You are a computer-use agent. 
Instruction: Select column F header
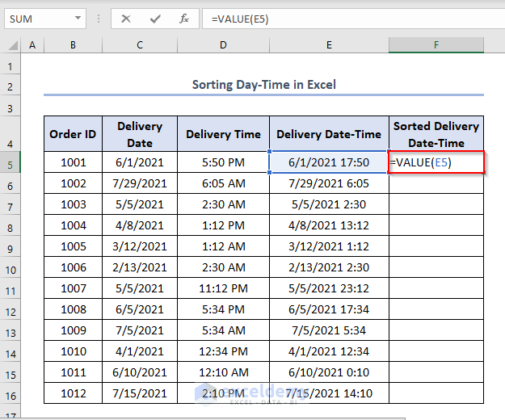[436, 46]
